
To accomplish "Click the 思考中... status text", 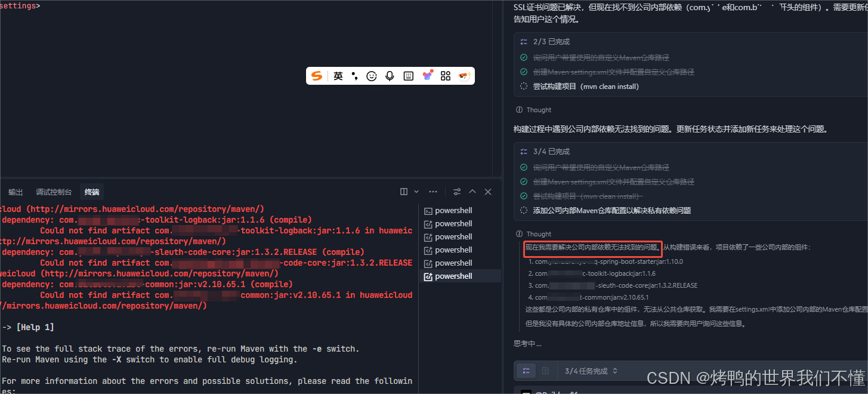I will [527, 344].
